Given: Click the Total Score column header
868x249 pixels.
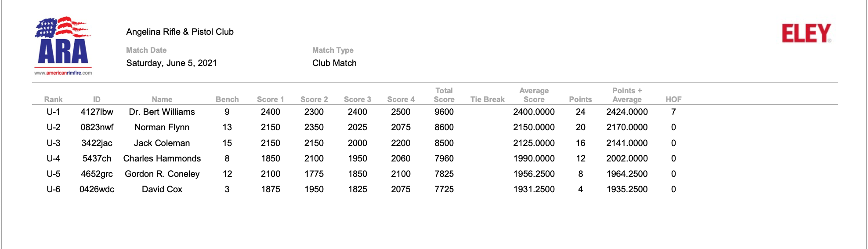Looking at the screenshot, I should coord(444,95).
